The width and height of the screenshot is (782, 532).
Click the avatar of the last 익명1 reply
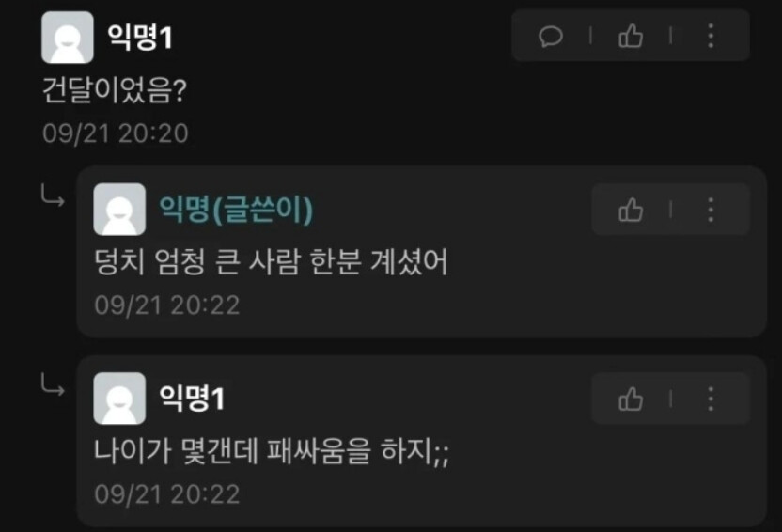(x=119, y=399)
